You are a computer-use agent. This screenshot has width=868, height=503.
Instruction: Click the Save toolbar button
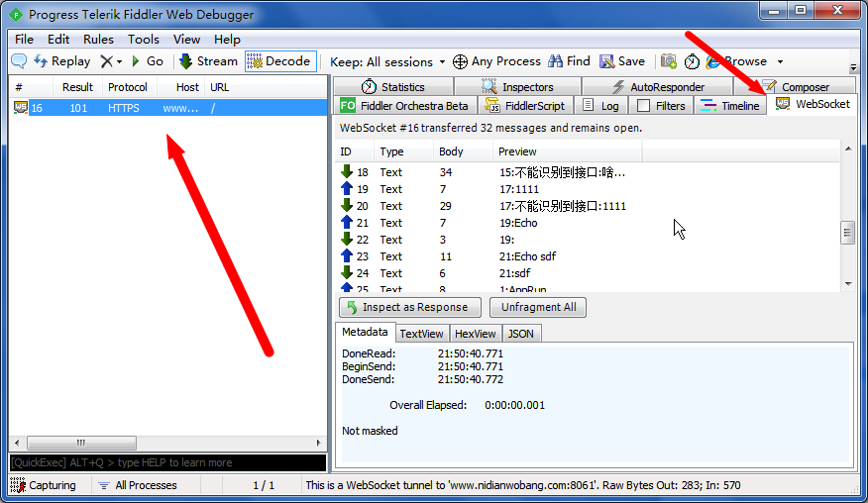click(622, 61)
